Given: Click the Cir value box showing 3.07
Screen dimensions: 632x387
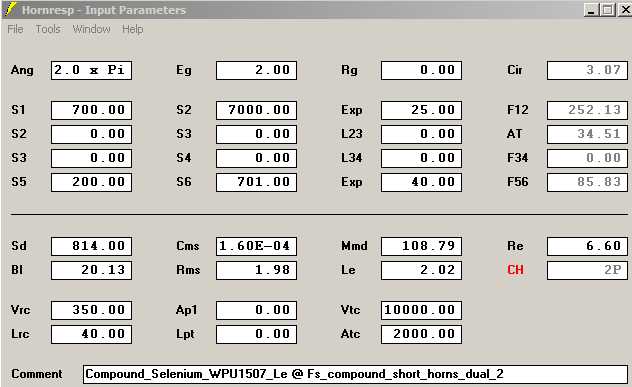Looking at the screenshot, I should tap(587, 70).
